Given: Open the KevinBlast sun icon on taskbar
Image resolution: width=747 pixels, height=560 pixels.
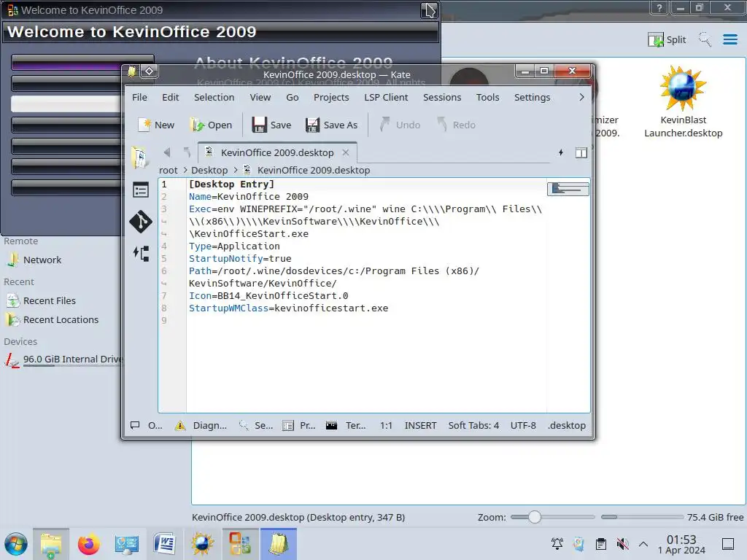Looking at the screenshot, I should pos(203,544).
